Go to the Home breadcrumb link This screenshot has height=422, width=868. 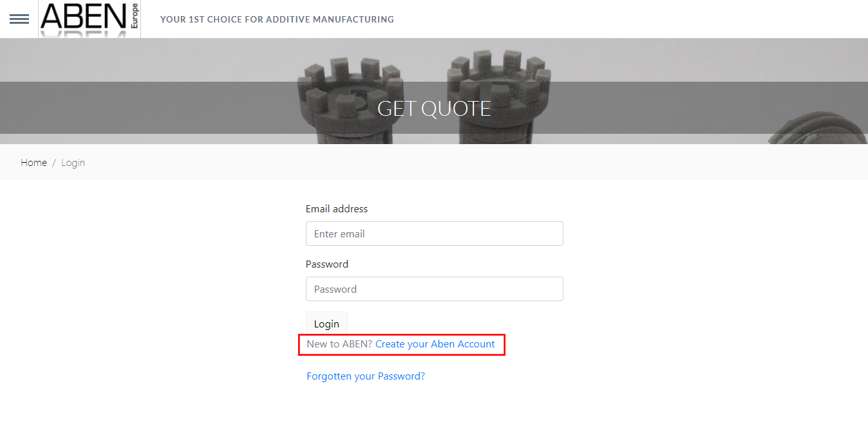click(33, 163)
